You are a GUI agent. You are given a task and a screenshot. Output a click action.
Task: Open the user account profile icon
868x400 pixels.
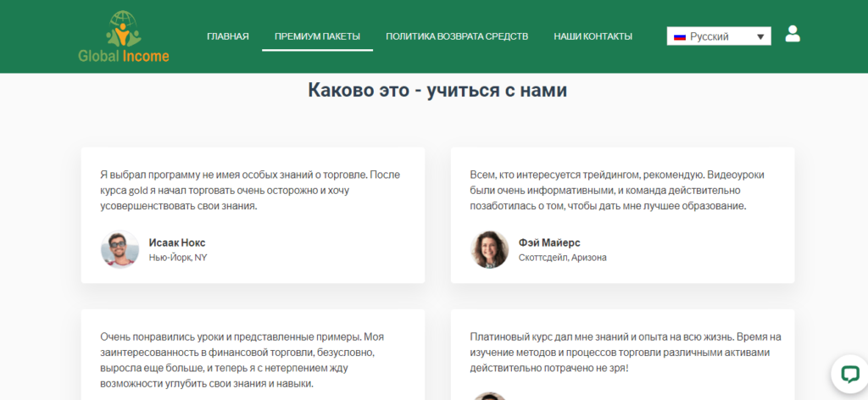tap(793, 34)
